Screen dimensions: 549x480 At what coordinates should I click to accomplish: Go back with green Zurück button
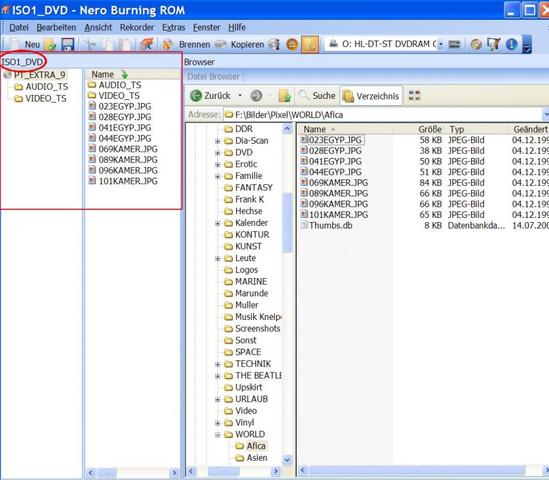coord(210,96)
